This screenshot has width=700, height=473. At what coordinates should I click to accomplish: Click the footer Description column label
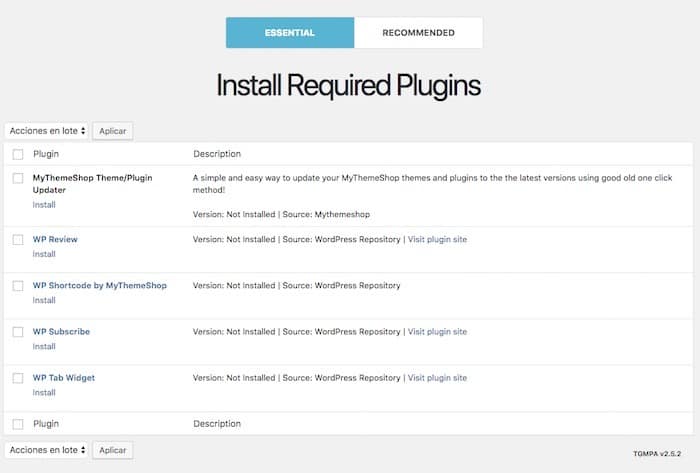(x=217, y=423)
